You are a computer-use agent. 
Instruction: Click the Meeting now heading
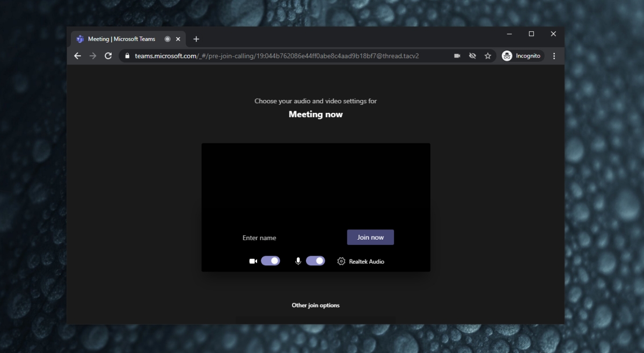pos(316,114)
